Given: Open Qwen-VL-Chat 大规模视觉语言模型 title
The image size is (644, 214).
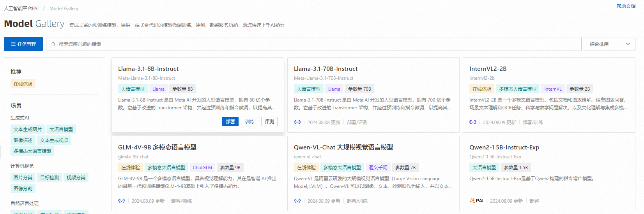Looking at the screenshot, I should [343, 147].
